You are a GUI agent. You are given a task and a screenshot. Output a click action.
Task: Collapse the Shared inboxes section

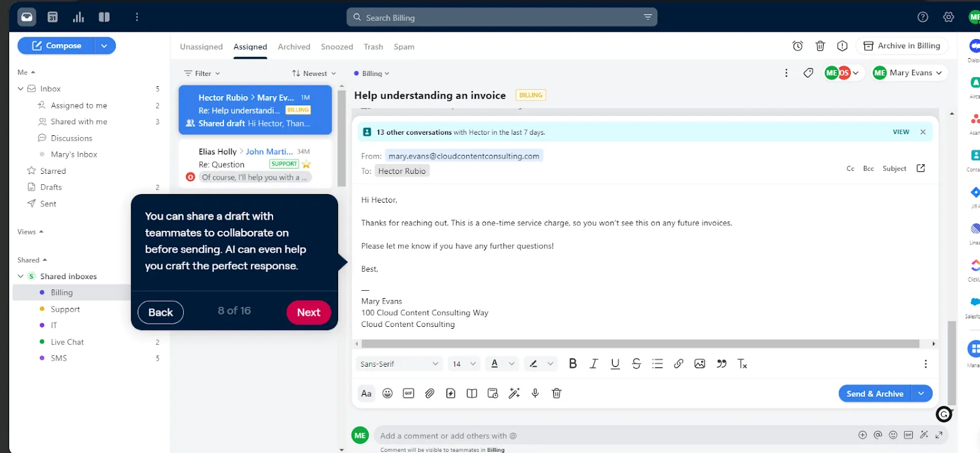pos(21,276)
